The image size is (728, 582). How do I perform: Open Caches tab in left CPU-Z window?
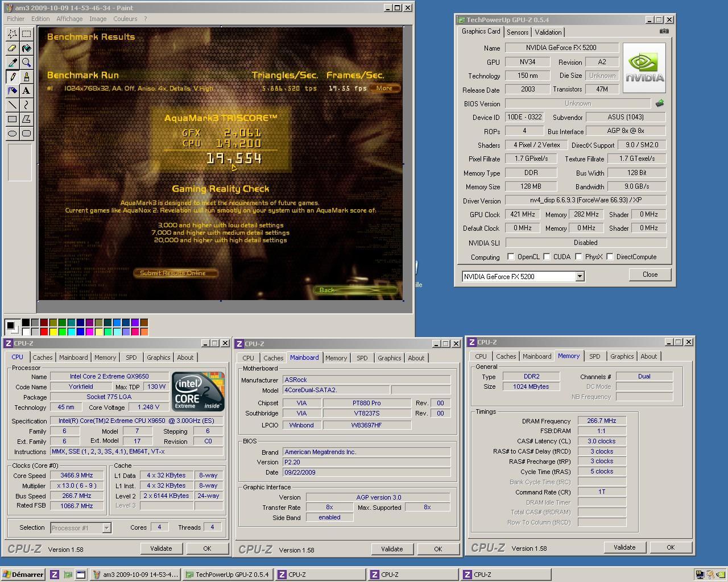[x=42, y=357]
